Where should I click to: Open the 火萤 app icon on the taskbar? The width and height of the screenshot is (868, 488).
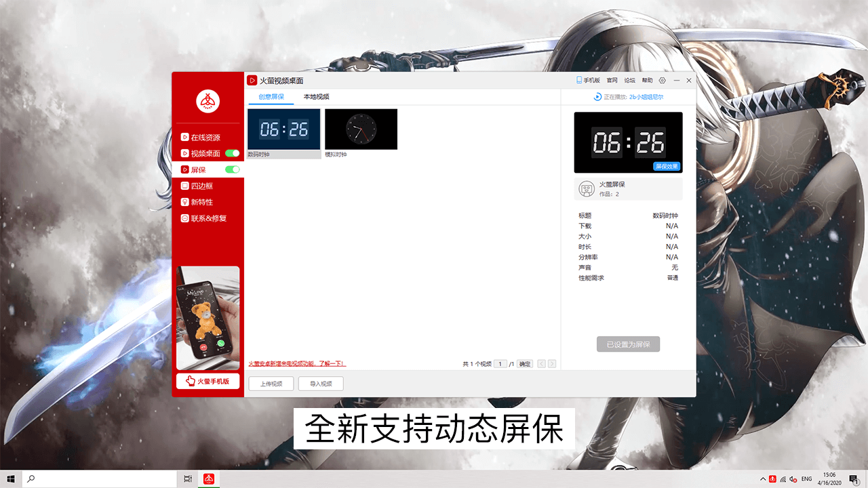[x=210, y=478]
